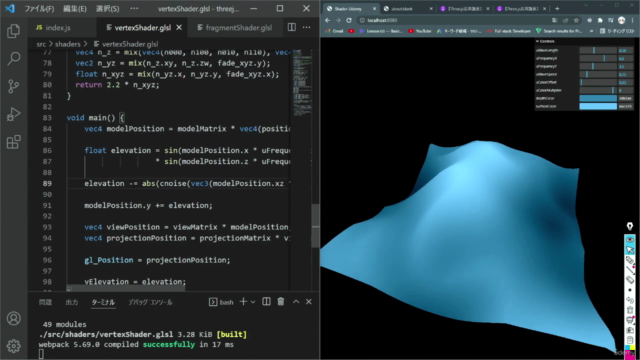Split the terminal pane

266,302
